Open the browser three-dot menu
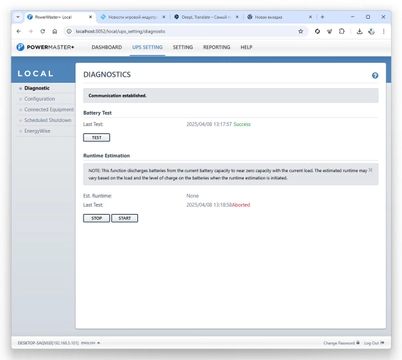This screenshot has width=402, height=360. [x=384, y=31]
